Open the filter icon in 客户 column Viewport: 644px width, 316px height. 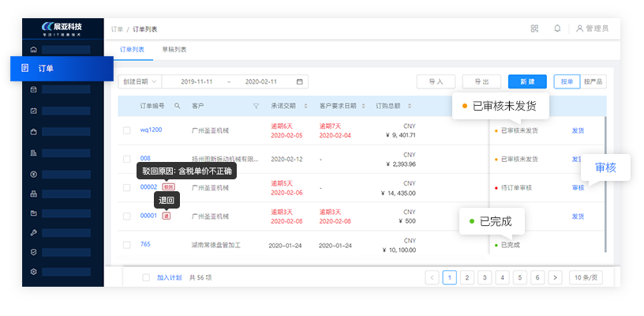click(256, 106)
